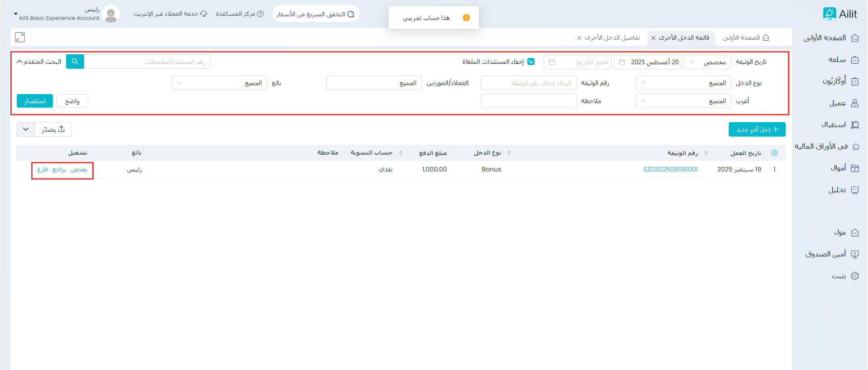The image size is (868, 370).
Task: Click the user avatar icon
Action: [111, 14]
